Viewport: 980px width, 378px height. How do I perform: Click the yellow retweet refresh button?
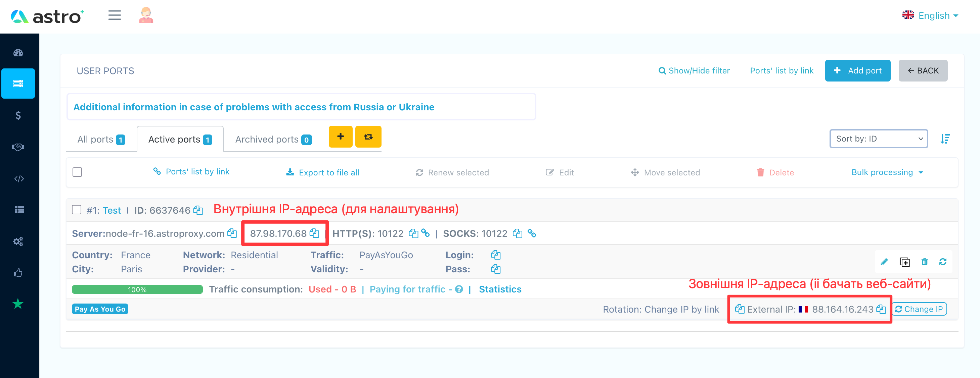pos(368,137)
